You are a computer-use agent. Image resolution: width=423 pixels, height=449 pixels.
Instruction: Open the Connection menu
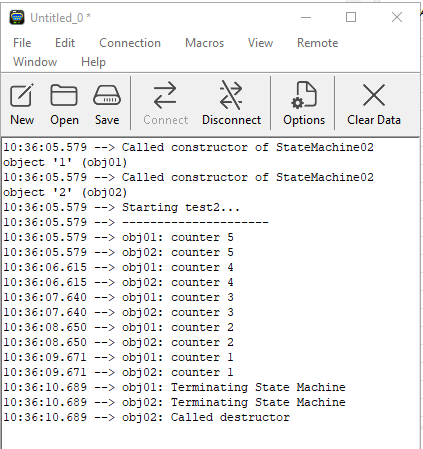[x=130, y=43]
